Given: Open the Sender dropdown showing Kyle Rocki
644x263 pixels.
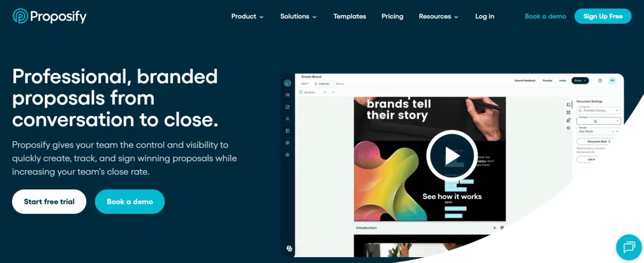Looking at the screenshot, I should pyautogui.click(x=598, y=131).
